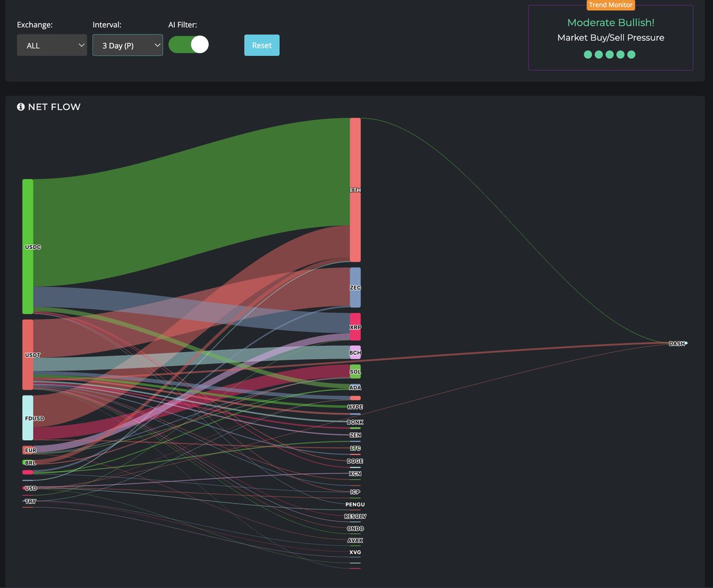
Task: Click the last green pressure indicator dot
Action: click(x=631, y=55)
